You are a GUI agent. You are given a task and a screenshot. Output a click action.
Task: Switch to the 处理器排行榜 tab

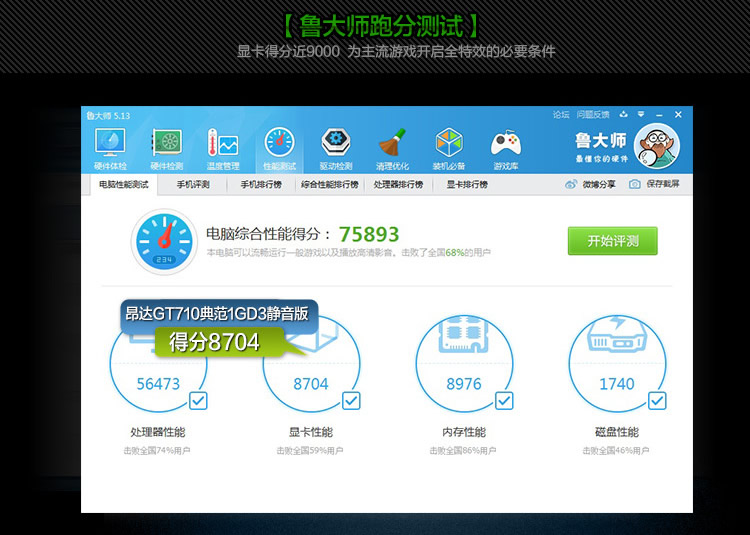coord(398,185)
